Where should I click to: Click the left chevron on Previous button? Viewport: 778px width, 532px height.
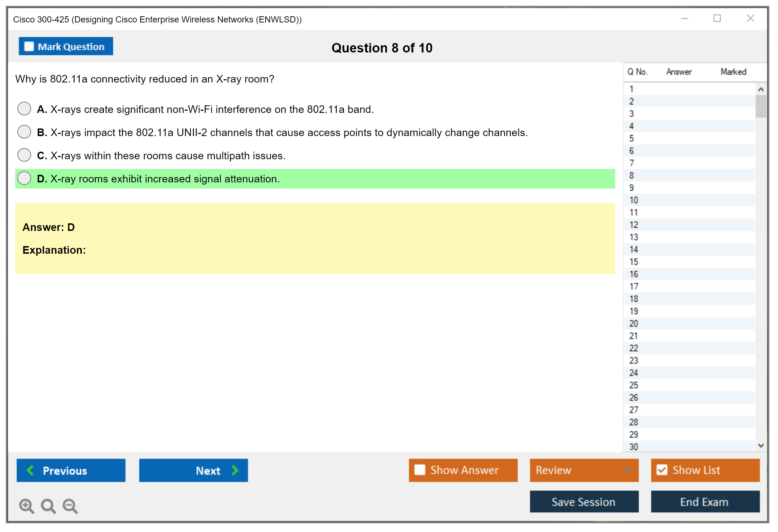coord(30,470)
